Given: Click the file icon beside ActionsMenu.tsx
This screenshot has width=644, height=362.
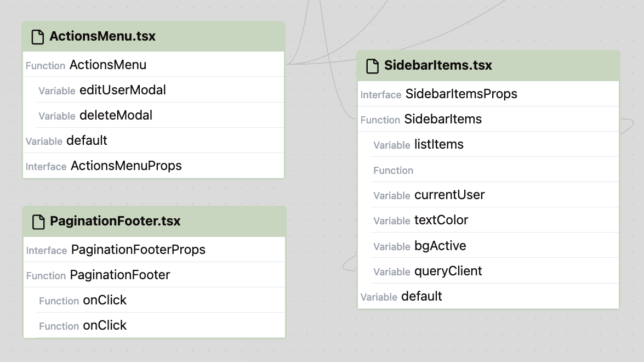Looking at the screenshot, I should [x=37, y=37].
